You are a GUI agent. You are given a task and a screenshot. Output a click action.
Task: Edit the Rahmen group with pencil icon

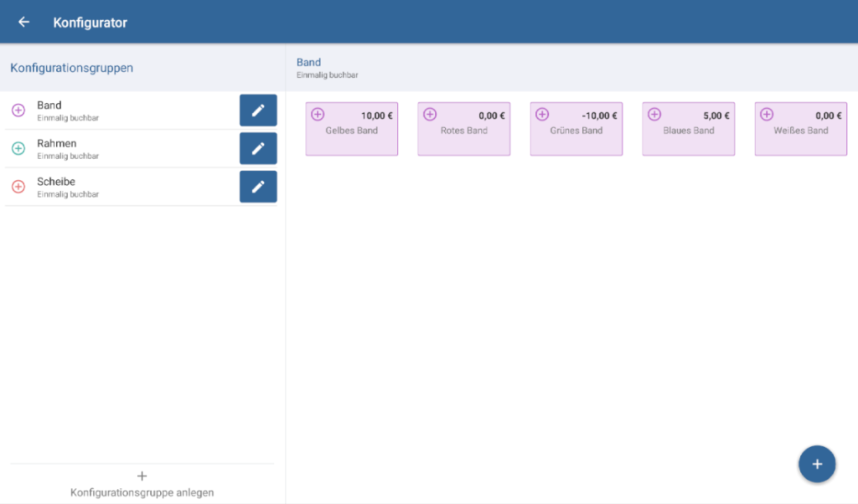pos(258,148)
